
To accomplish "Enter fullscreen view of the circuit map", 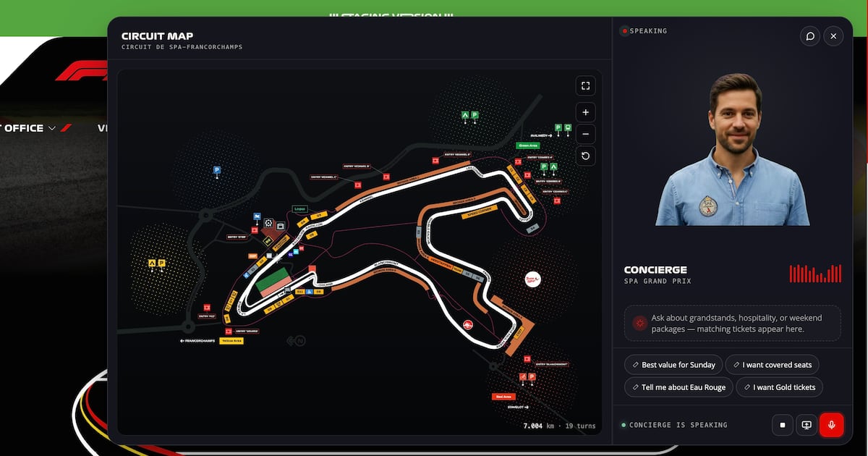I will [585, 86].
